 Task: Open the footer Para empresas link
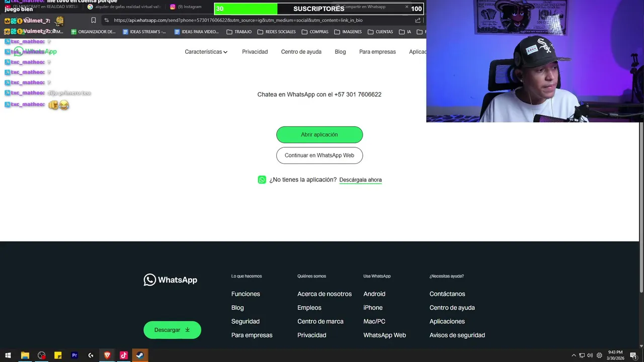(x=252, y=335)
